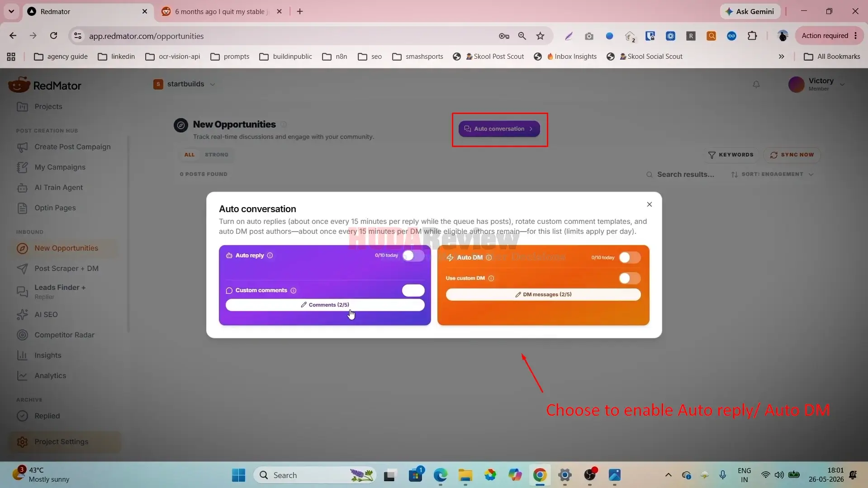
Task: Toggle the Custom comments switch
Action: pos(413,290)
